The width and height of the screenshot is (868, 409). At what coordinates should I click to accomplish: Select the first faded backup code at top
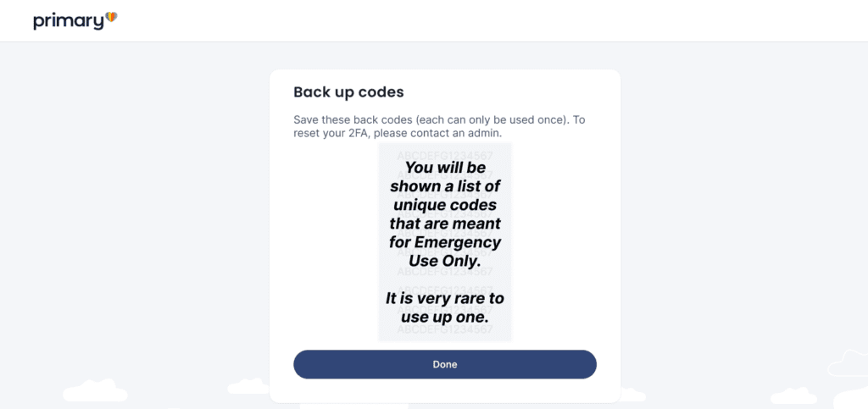(x=445, y=154)
